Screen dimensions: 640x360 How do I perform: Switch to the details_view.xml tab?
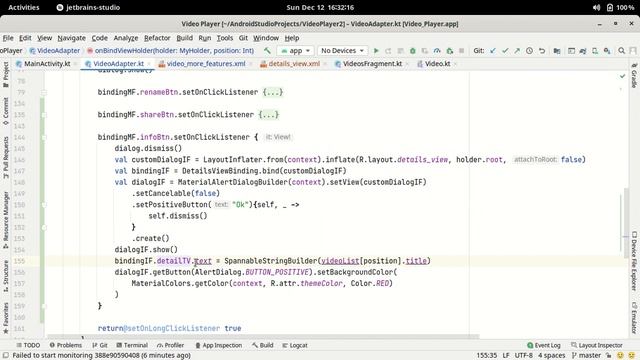click(291, 64)
